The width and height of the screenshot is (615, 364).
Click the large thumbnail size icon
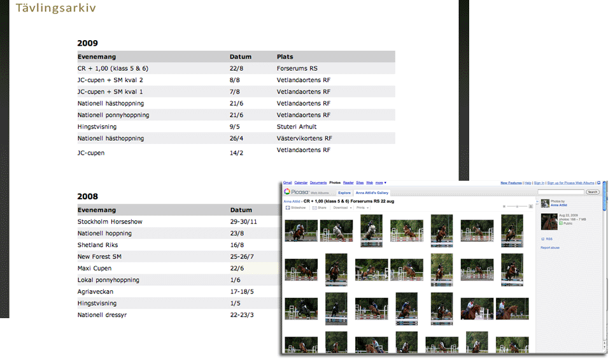pyautogui.click(x=531, y=206)
